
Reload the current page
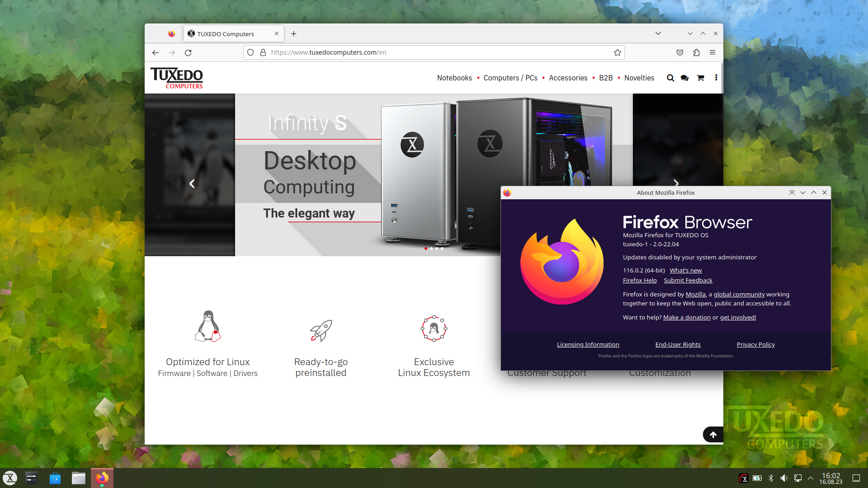[189, 52]
